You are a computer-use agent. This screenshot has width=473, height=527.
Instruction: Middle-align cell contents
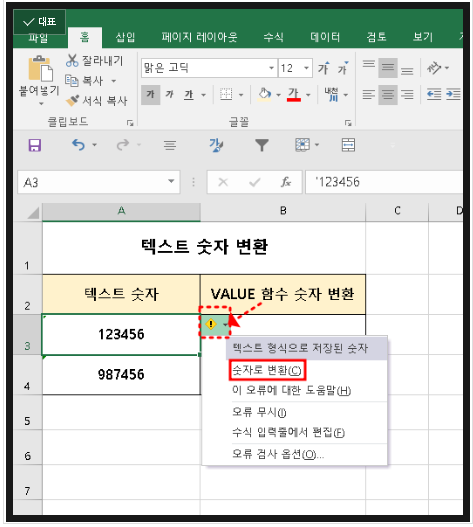[388, 68]
